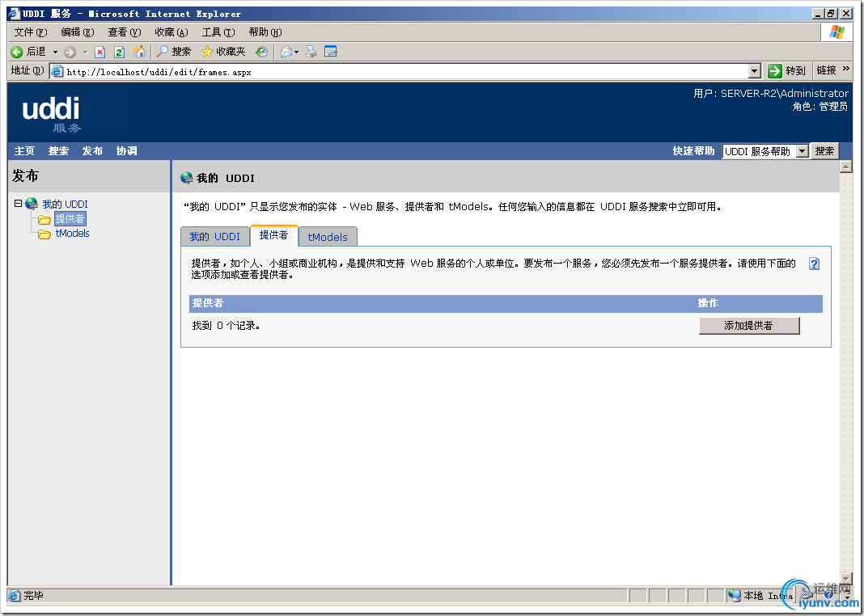
Task: Click the Print icon
Action: (x=311, y=52)
